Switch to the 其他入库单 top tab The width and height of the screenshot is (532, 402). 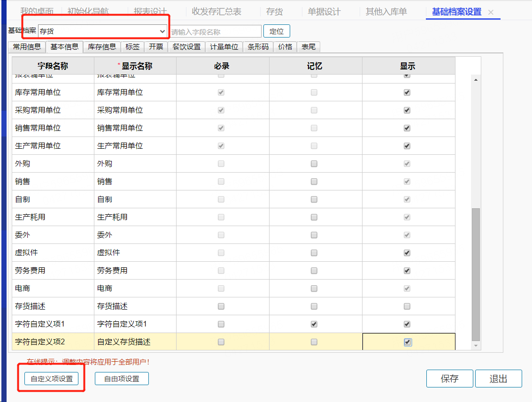(x=386, y=12)
